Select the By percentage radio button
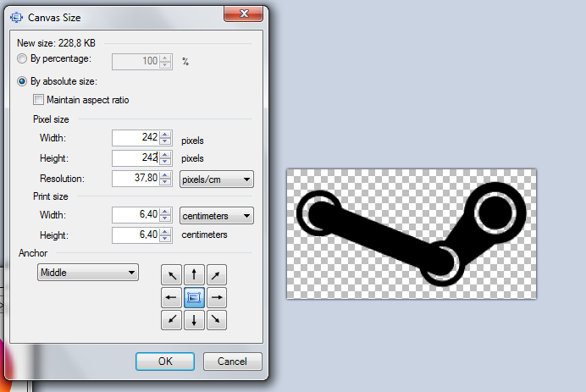This screenshot has width=586, height=392. pos(22,58)
